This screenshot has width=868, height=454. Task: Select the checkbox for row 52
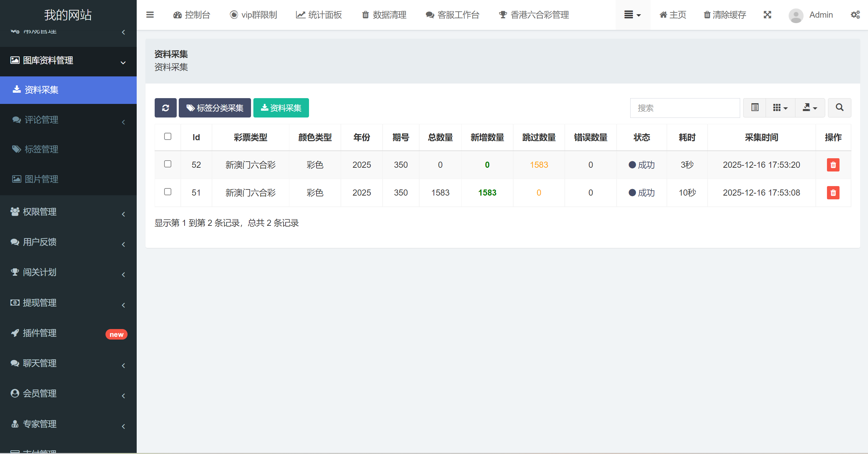point(168,164)
